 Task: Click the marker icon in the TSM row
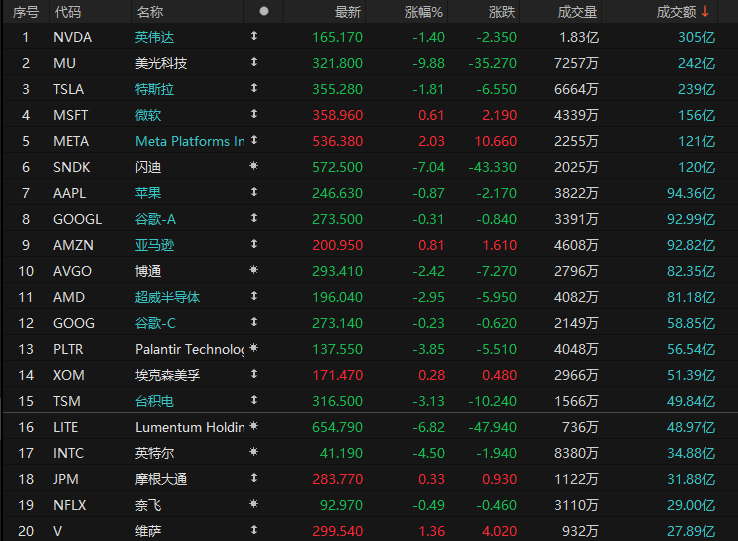click(254, 400)
